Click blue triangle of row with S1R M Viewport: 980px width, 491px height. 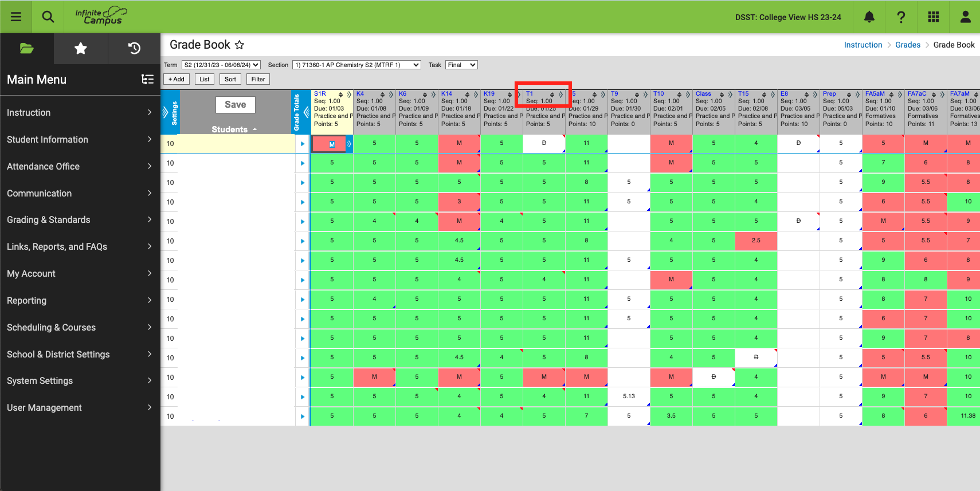(303, 144)
